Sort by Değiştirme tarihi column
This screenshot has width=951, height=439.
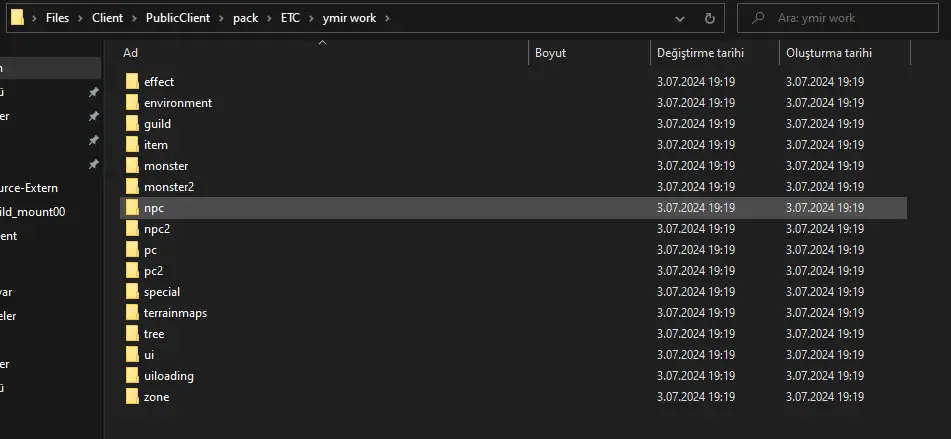point(700,53)
